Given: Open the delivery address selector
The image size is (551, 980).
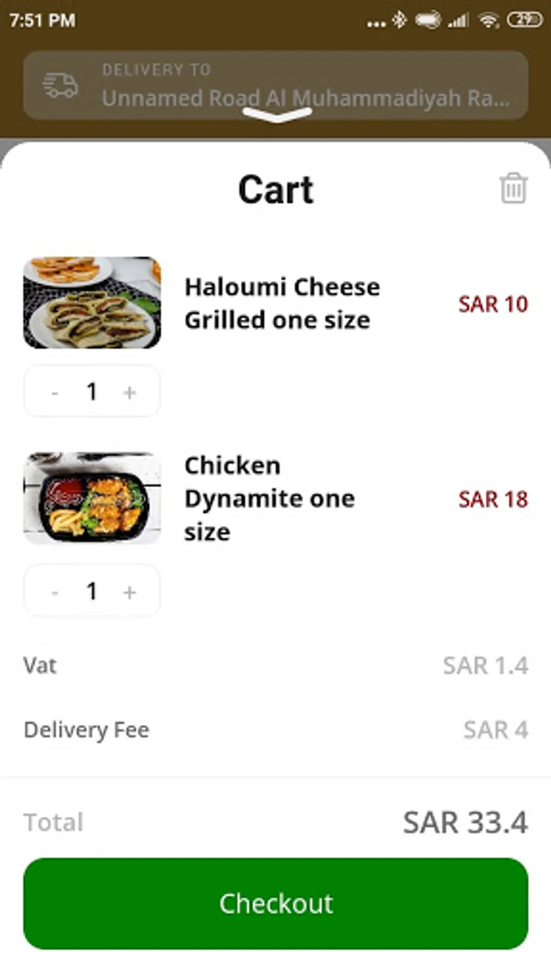Looking at the screenshot, I should tap(305, 86).
